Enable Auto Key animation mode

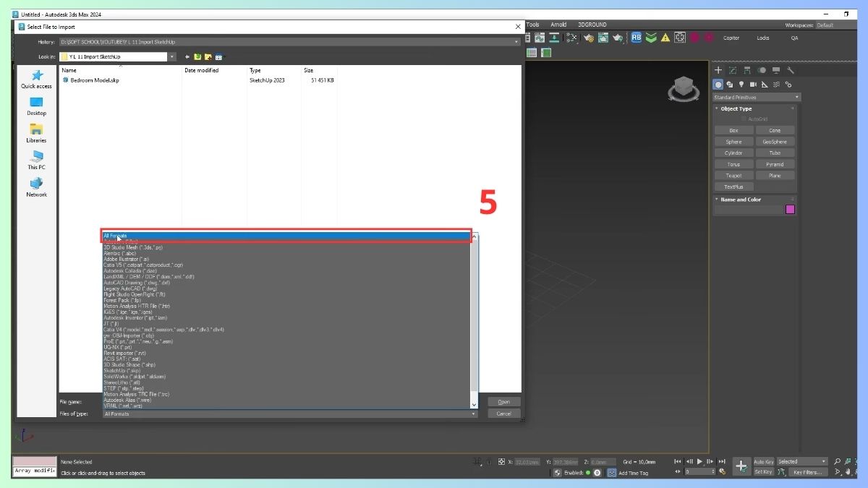tap(764, 461)
